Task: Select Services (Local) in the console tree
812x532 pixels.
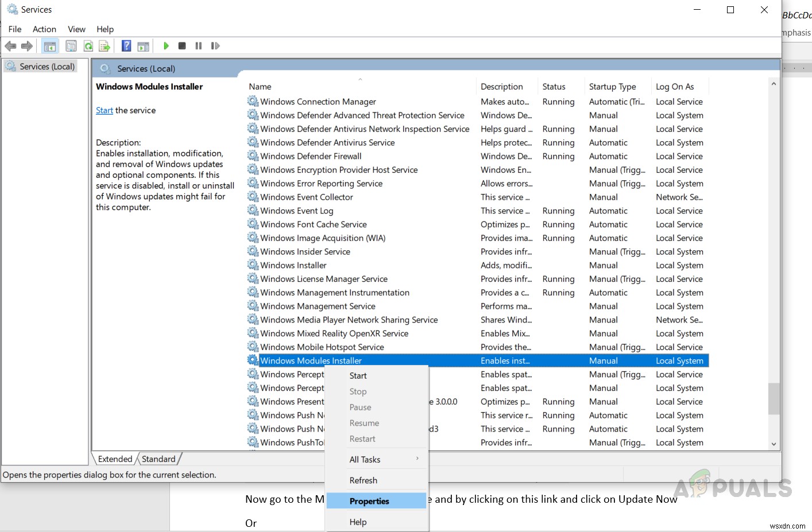Action: click(47, 67)
